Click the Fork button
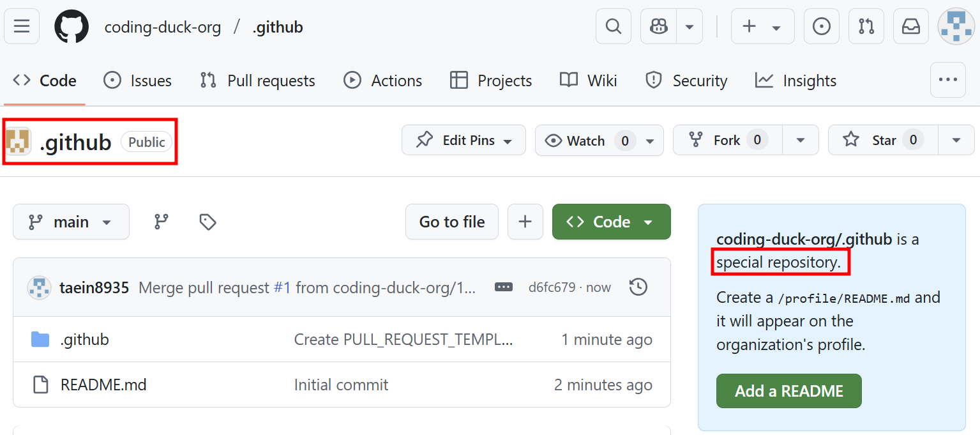This screenshot has height=435, width=980. tap(729, 140)
